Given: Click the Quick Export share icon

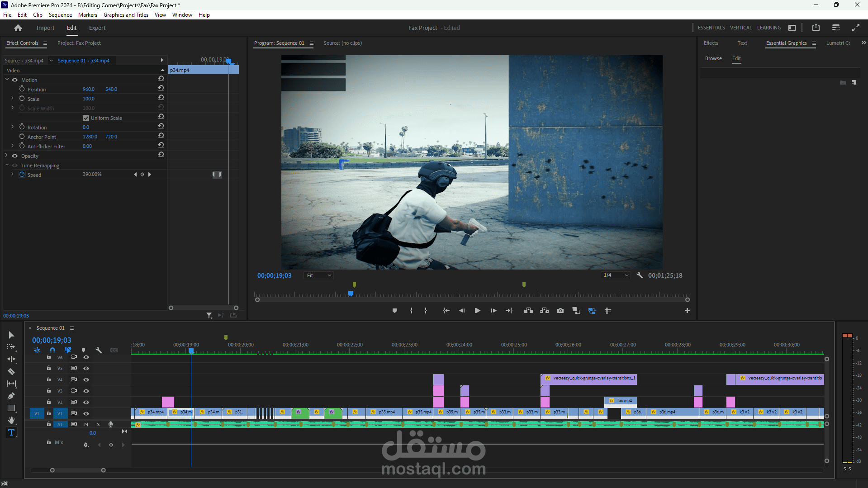Looking at the screenshot, I should [816, 28].
